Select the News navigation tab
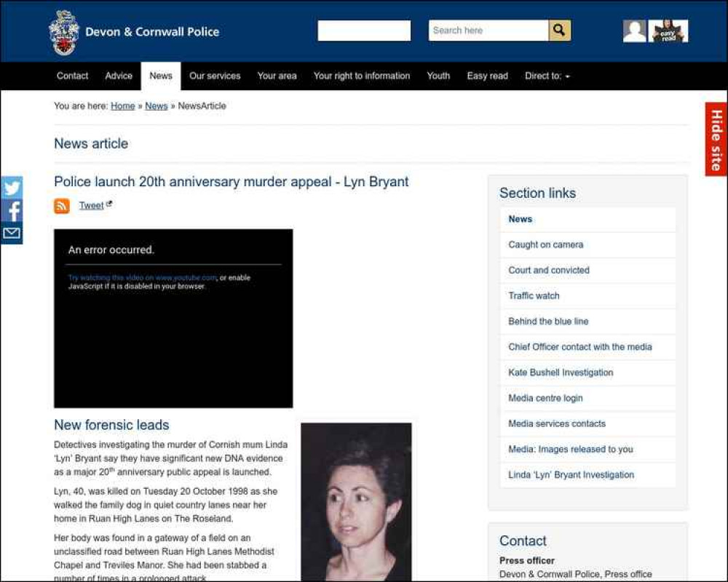Viewport: 728px width, 582px height. click(x=161, y=76)
